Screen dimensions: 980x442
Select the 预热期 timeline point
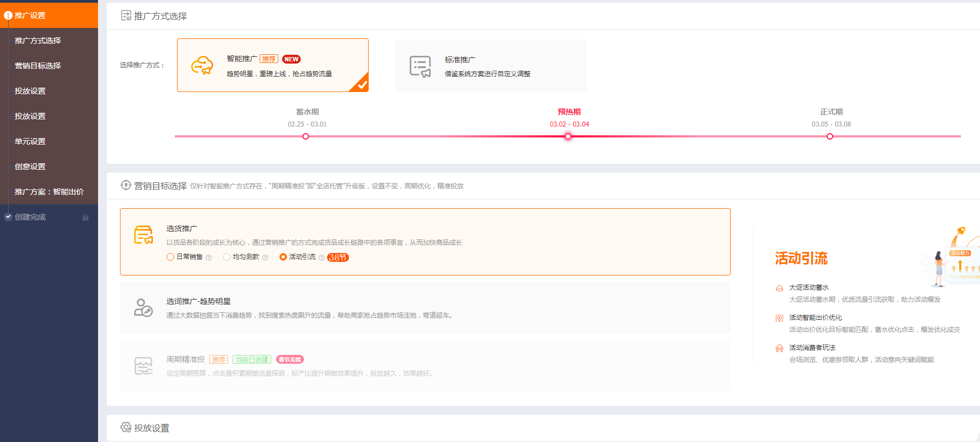pyautogui.click(x=568, y=136)
